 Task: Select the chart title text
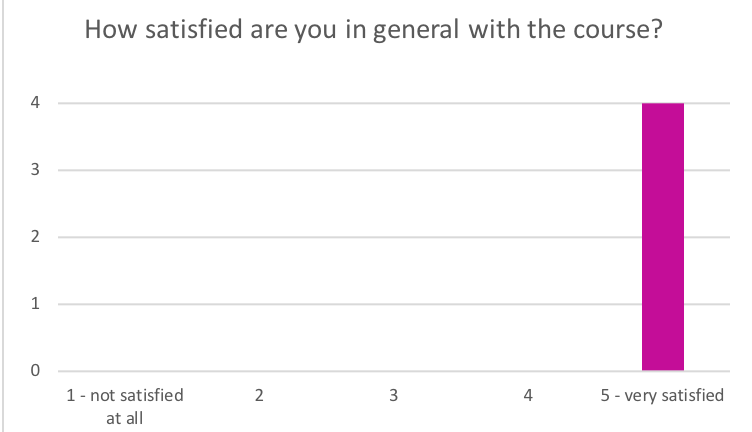point(374,30)
